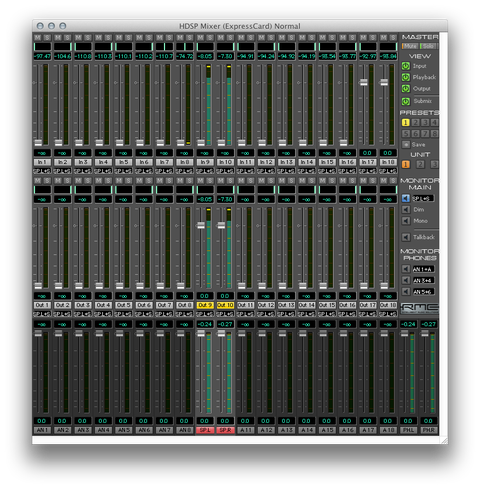Mute input channel In 1
The height and width of the screenshot is (489, 480).
pyautogui.click(x=37, y=37)
